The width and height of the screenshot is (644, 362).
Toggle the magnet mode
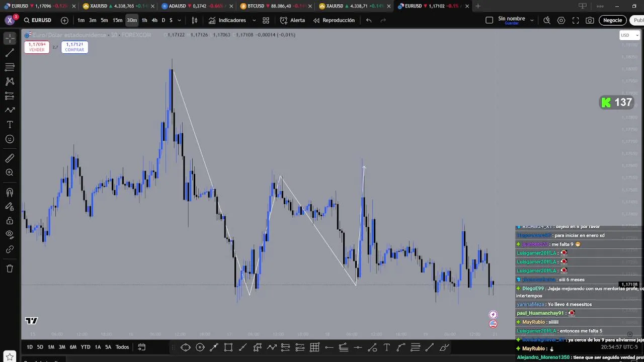pos(10,192)
